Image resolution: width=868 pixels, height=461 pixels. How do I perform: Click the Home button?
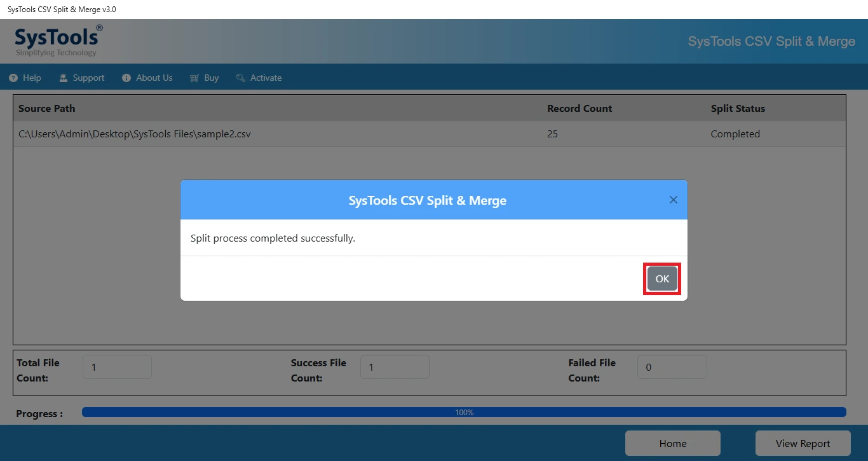pos(673,443)
